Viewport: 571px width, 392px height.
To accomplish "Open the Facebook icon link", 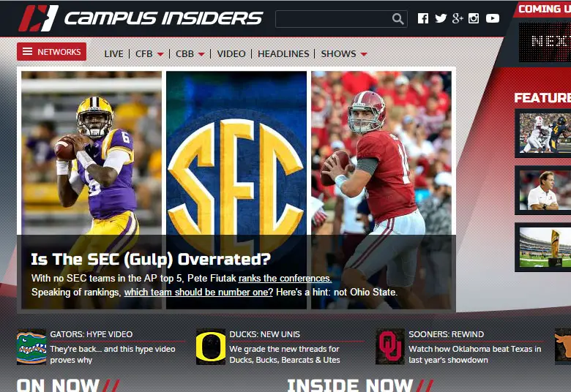I will 423,18.
